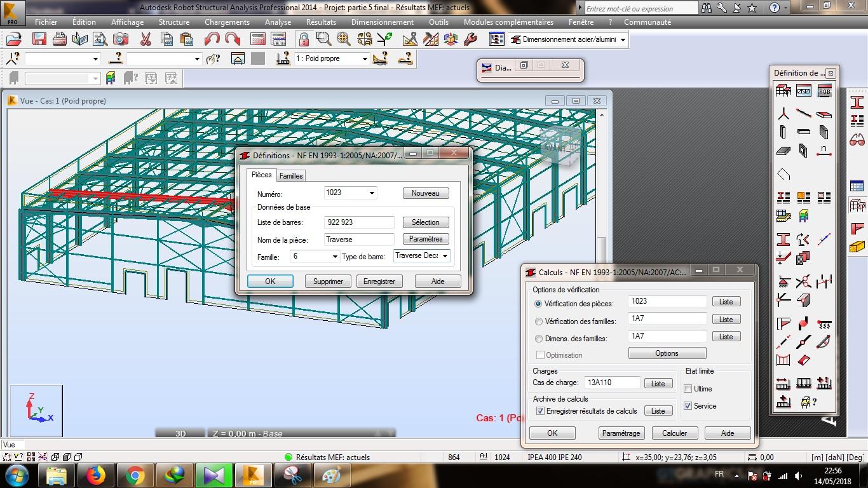Capture the view with the camera icon

pos(121,39)
